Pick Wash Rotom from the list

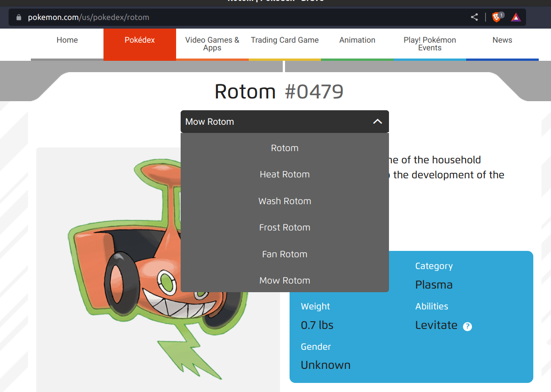click(x=285, y=201)
